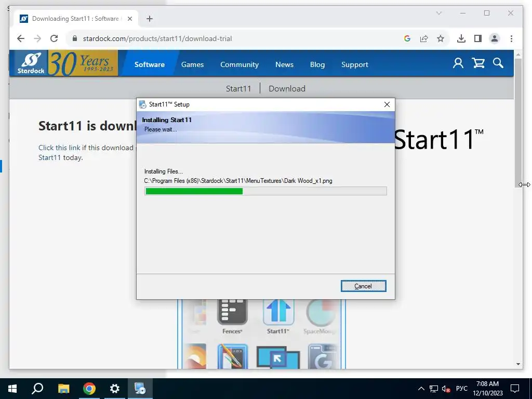Open the shopping cart
The width and height of the screenshot is (532, 399).
(478, 63)
